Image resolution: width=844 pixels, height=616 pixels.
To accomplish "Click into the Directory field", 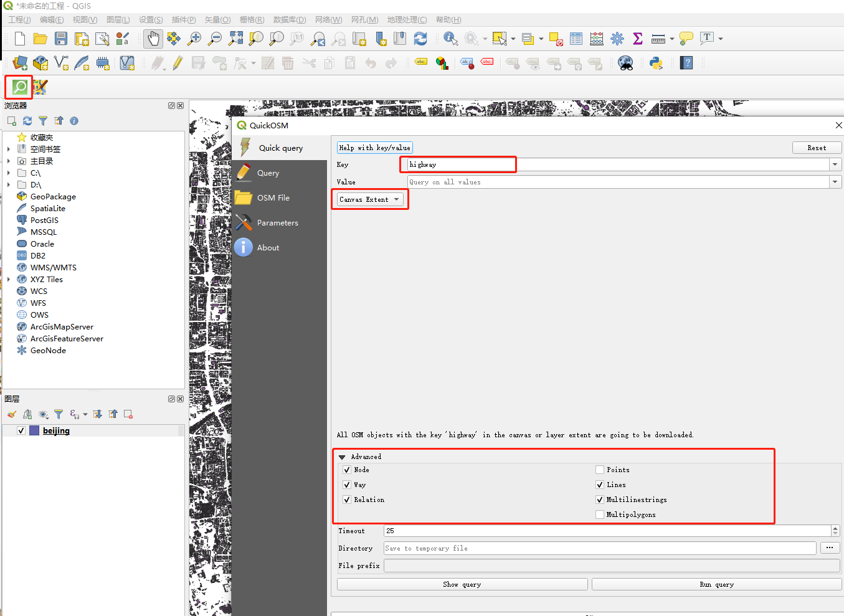I will tap(600, 548).
